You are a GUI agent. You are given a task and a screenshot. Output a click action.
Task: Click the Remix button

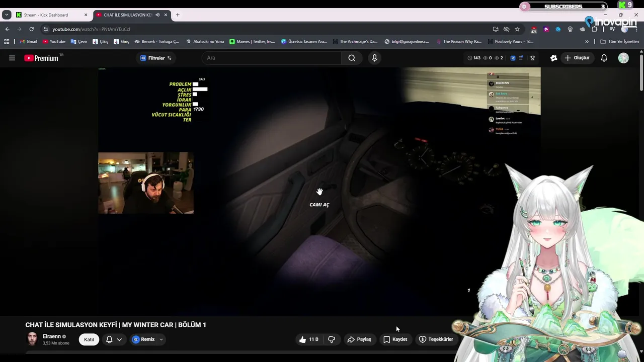144,339
